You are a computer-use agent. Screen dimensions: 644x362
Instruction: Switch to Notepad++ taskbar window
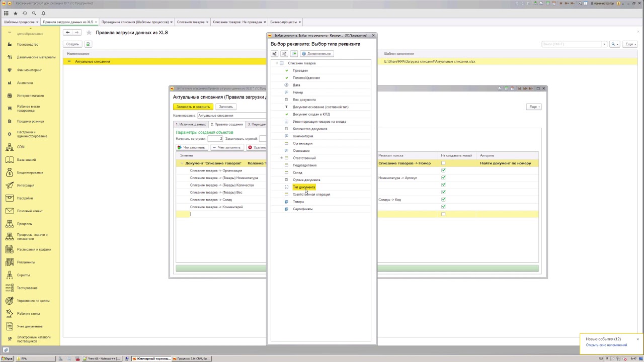[x=101, y=358]
